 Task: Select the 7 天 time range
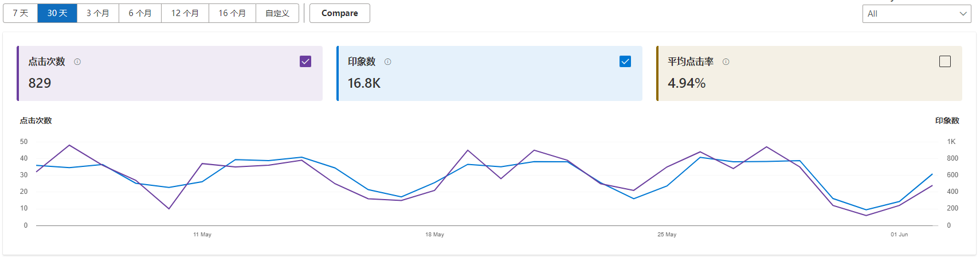pos(21,13)
